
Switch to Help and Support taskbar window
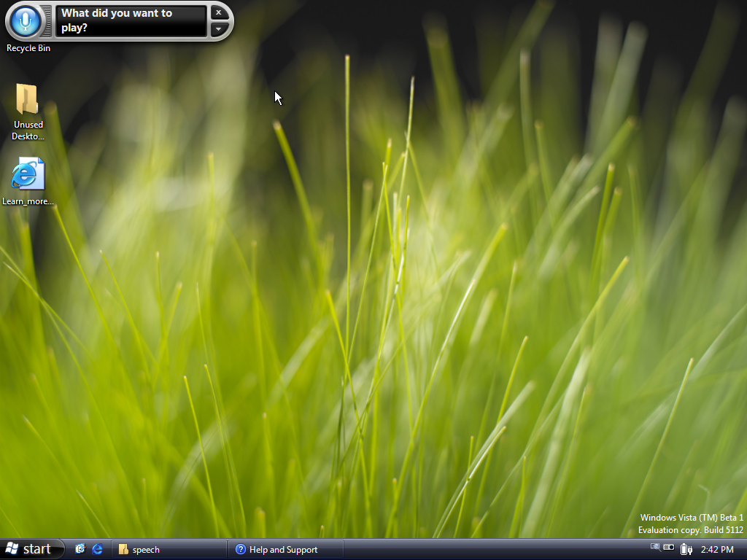(x=286, y=550)
